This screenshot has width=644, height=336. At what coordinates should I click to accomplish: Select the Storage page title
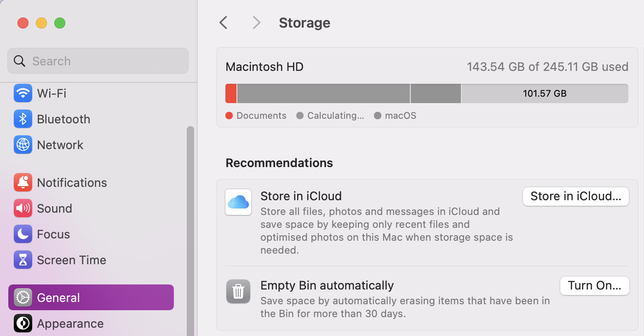304,22
